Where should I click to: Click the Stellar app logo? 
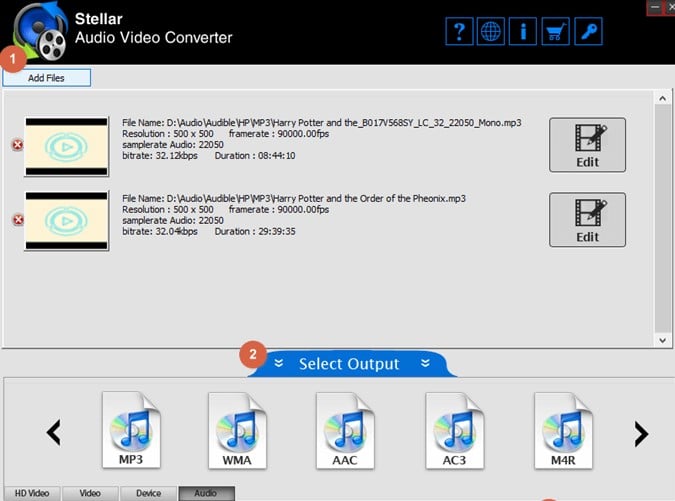point(40,31)
